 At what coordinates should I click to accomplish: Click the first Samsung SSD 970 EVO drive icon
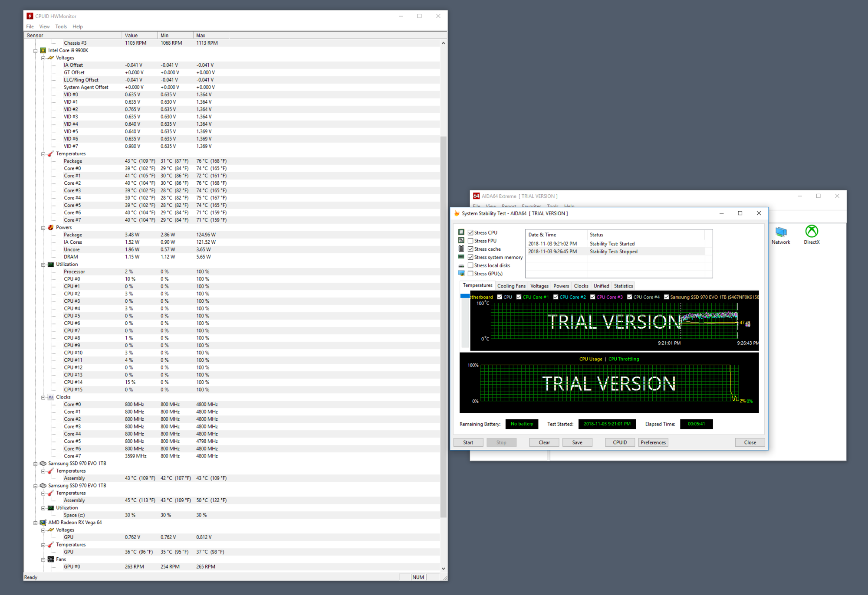tap(43, 463)
